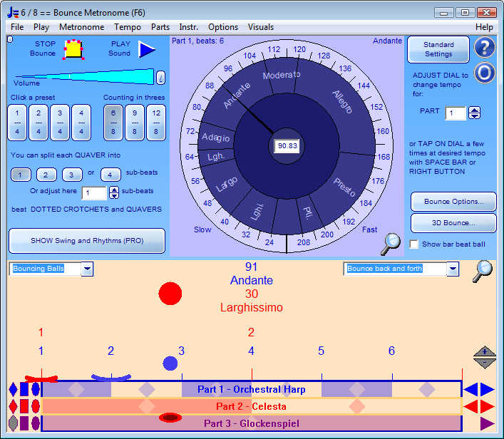Click the sub-beats stepper arrows
504x439 pixels.
114,193
